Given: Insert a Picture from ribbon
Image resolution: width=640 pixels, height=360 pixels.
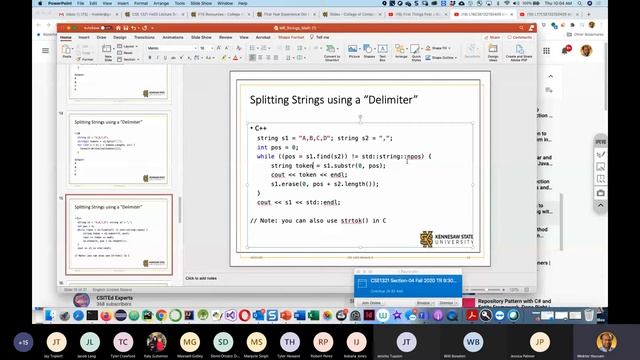Looking at the screenshot, I should (353, 51).
